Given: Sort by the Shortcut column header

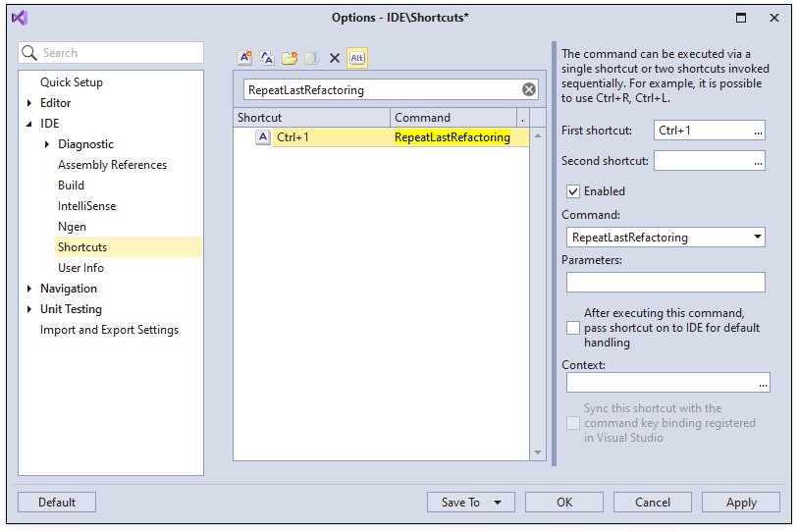Looking at the screenshot, I should click(x=311, y=118).
